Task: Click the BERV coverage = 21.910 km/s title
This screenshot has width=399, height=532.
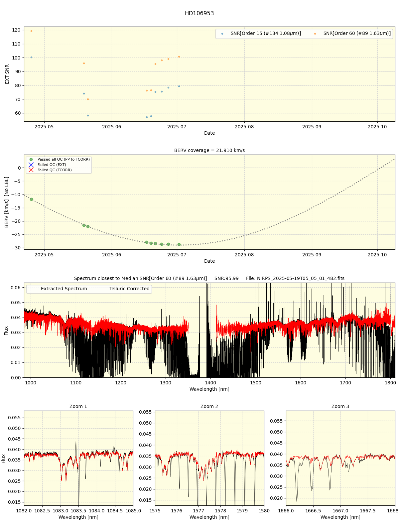Action: point(209,151)
